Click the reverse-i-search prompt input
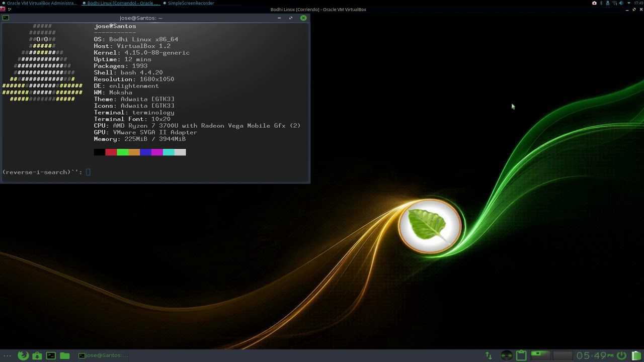This screenshot has width=644, height=362. 88,172
